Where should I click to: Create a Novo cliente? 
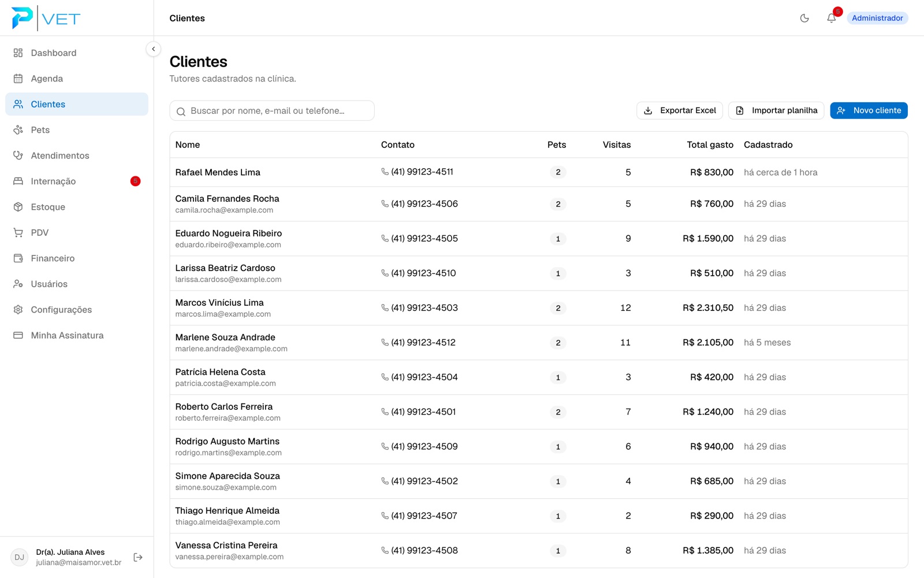(x=869, y=110)
